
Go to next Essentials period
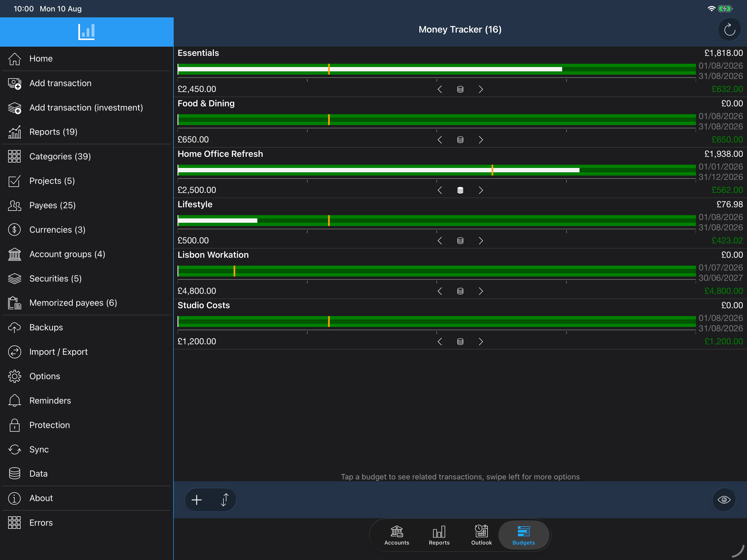coord(481,89)
